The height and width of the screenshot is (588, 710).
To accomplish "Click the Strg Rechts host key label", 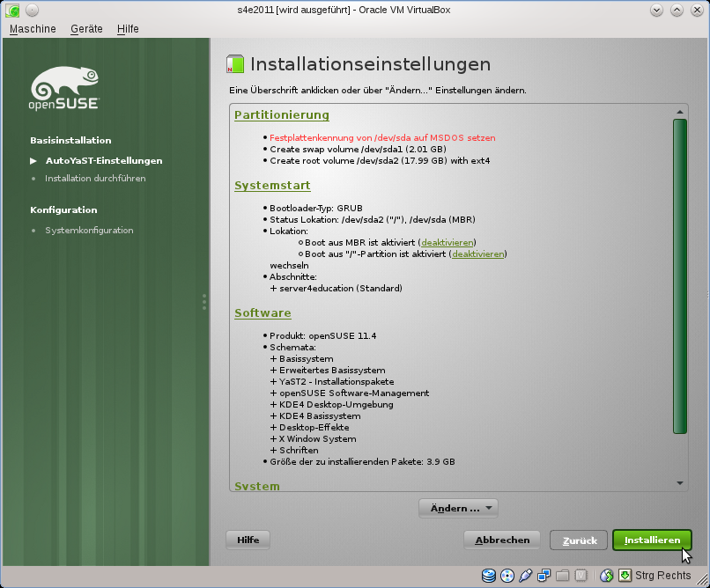I will [663, 576].
